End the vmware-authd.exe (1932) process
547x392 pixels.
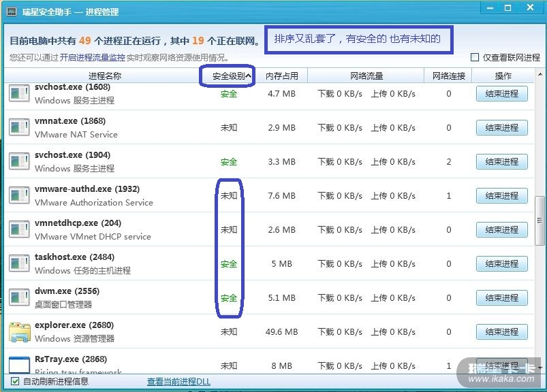tap(501, 195)
